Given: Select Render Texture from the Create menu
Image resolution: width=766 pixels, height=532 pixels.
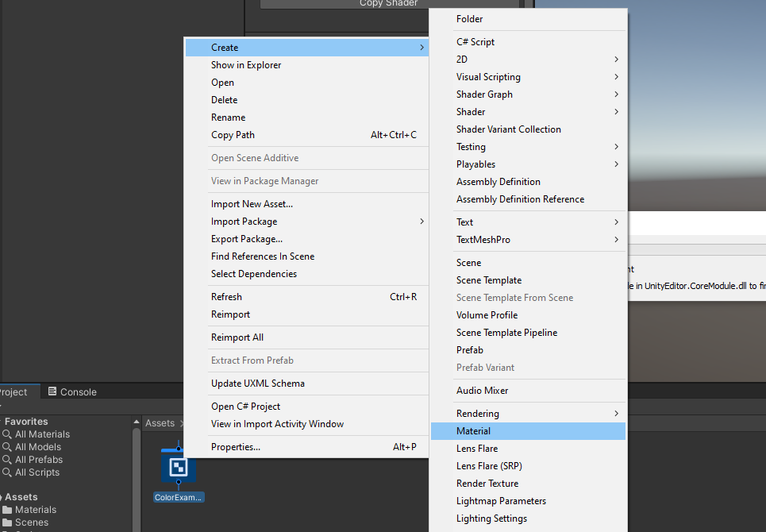Looking at the screenshot, I should click(x=487, y=484).
